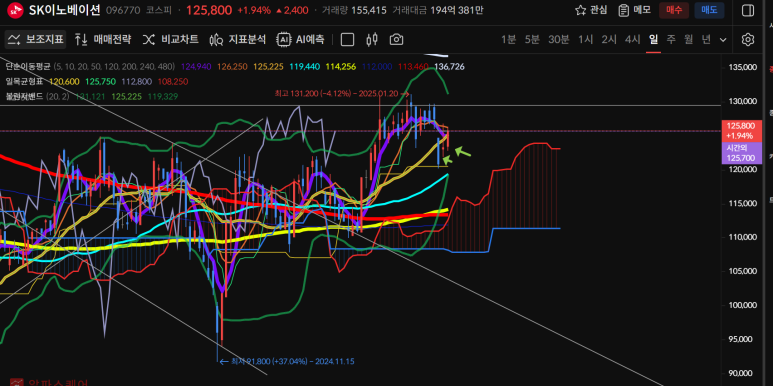Expand the timeframe dropdown chevron
Viewport: 773px width, 386px height.
723,40
